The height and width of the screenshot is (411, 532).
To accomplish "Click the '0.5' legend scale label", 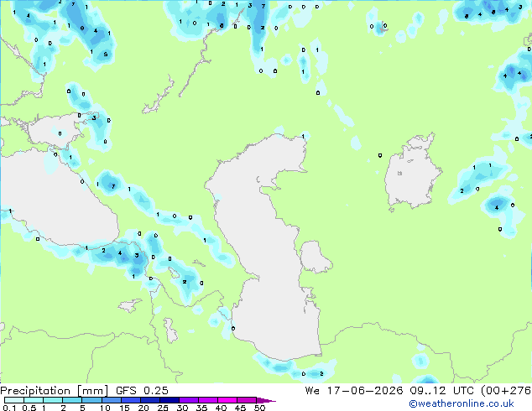I will tap(29, 408).
